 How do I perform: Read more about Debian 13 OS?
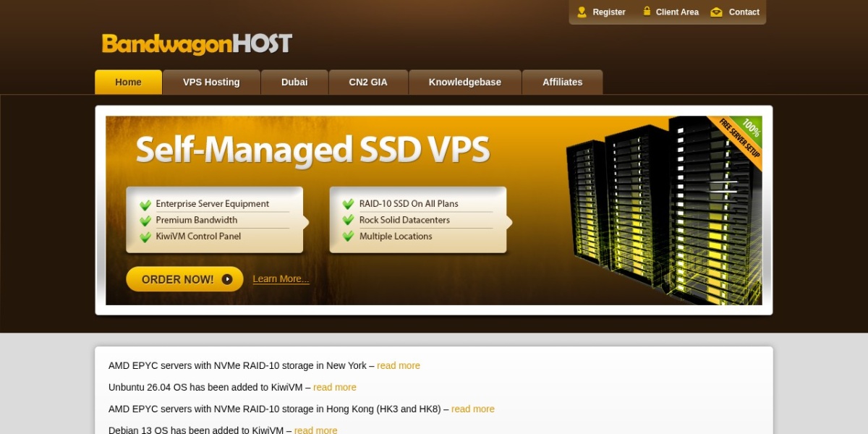pyautogui.click(x=316, y=430)
